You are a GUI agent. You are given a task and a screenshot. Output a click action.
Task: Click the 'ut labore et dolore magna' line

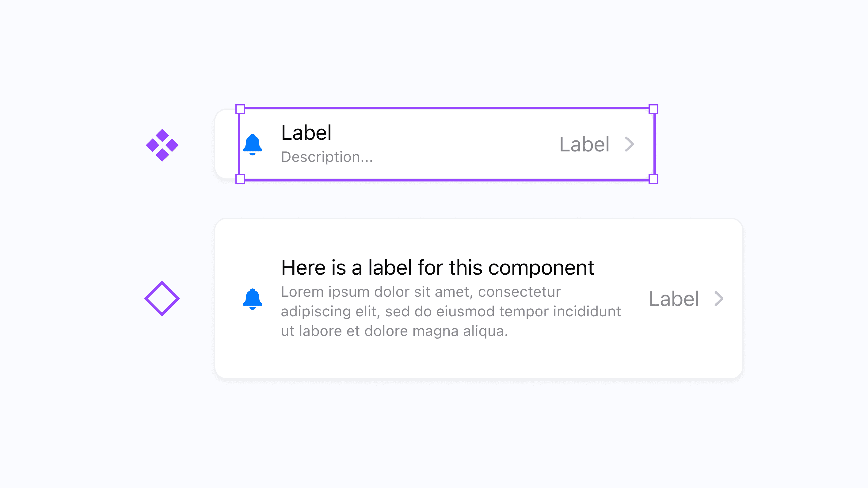(x=394, y=331)
